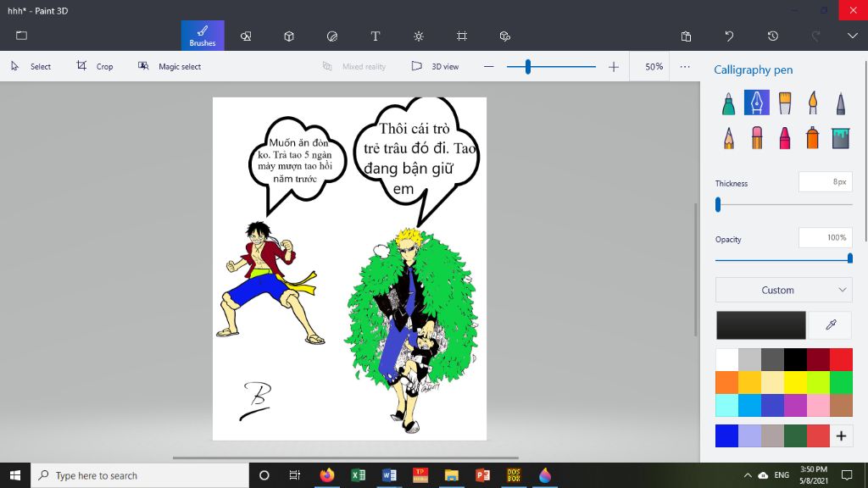The width and height of the screenshot is (868, 488).
Task: Open the Menu folder icon
Action: pyautogui.click(x=21, y=36)
